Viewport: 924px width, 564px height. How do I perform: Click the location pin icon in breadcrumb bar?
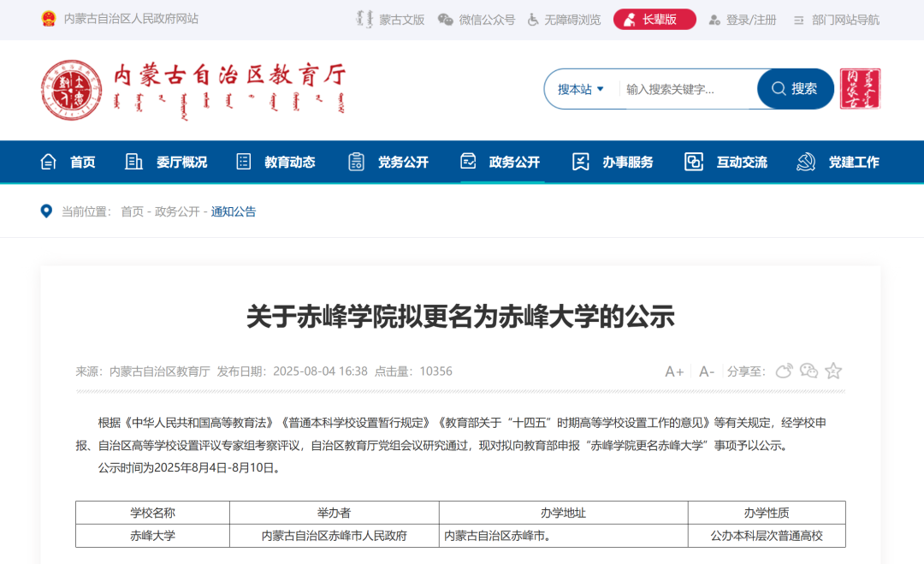pyautogui.click(x=46, y=211)
